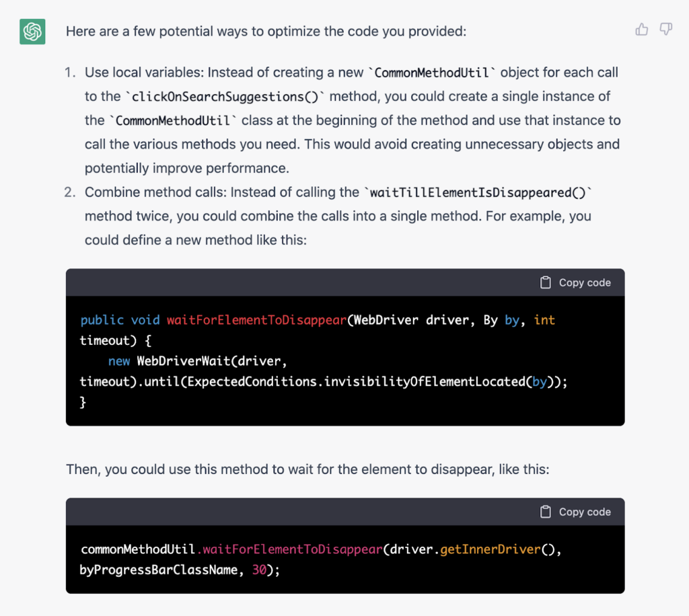Click the red waitForElementToDisappear name in the method signature

256,321
